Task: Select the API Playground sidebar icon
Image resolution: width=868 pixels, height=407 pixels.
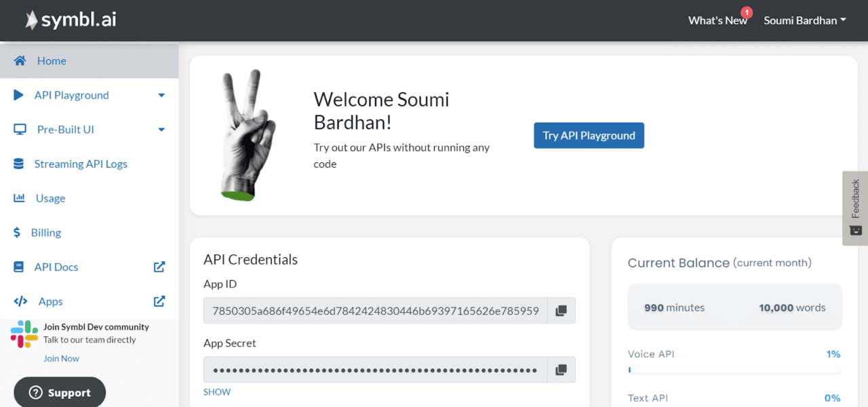Action: point(18,95)
